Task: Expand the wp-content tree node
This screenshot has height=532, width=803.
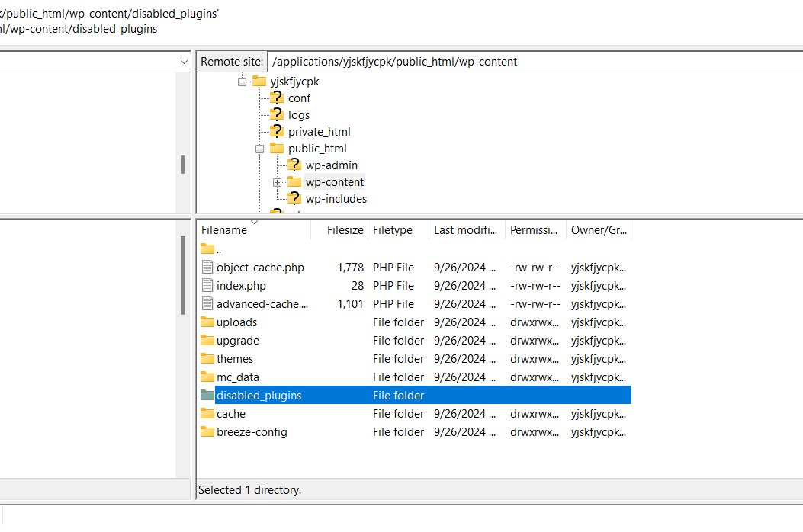Action: click(x=278, y=182)
